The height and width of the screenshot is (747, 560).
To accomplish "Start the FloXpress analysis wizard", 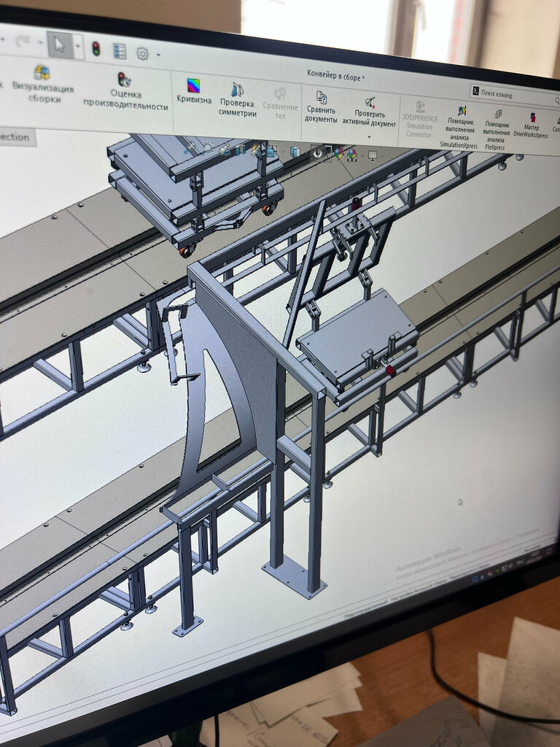I will tap(496, 130).
